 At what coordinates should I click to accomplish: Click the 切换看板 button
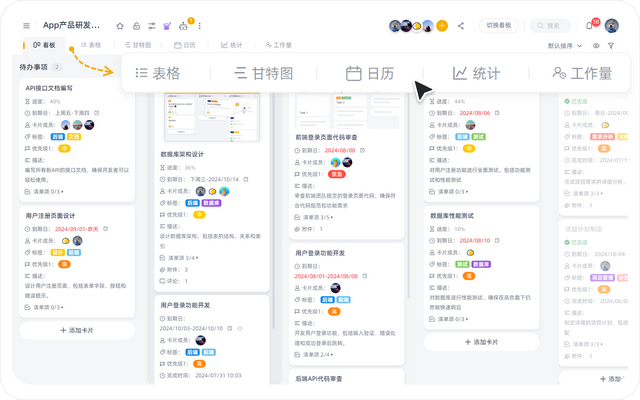pyautogui.click(x=499, y=25)
